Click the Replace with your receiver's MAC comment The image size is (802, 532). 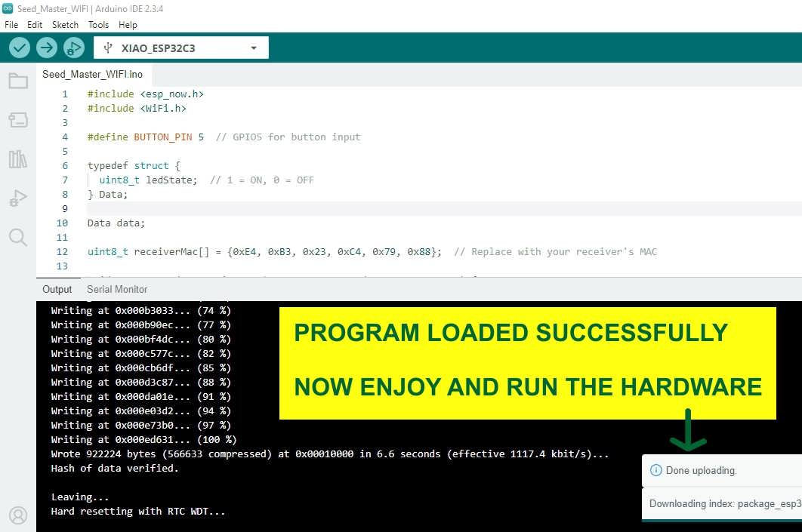pos(556,251)
